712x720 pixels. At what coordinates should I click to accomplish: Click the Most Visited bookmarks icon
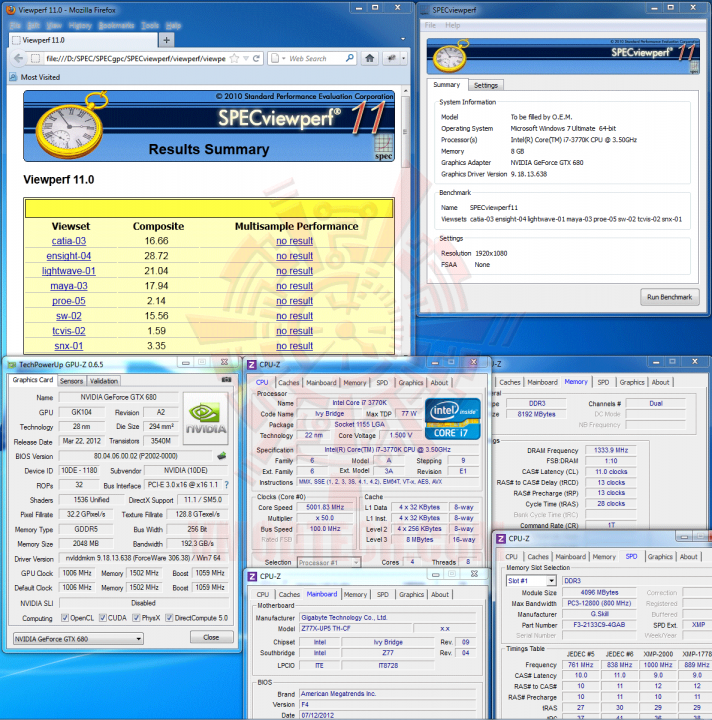[x=13, y=77]
